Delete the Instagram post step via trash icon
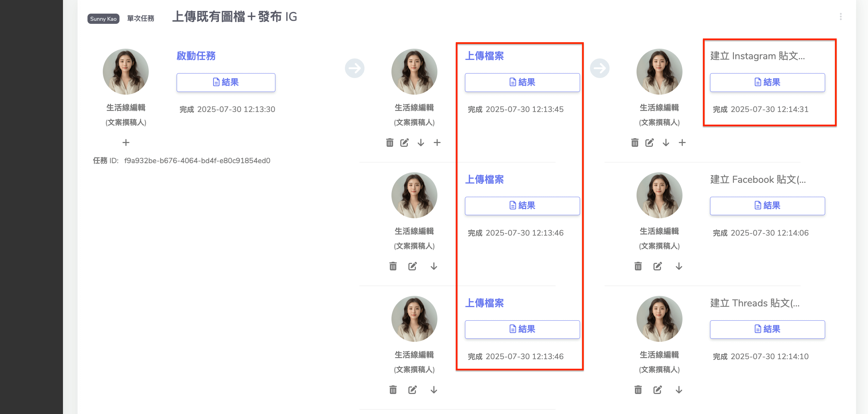This screenshot has height=414, width=868. [635, 143]
